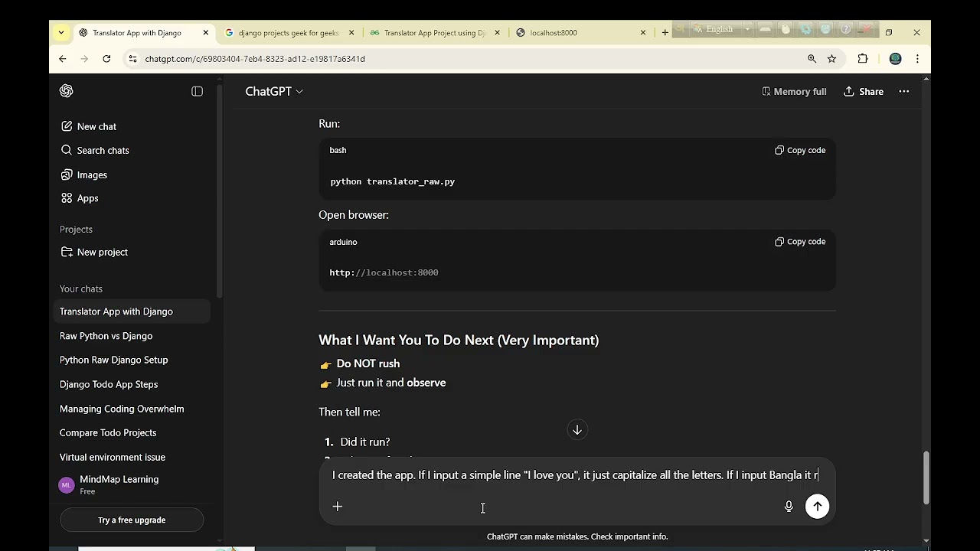Open Avro toolbar settings gear icon
The image size is (980, 551).
click(x=805, y=29)
